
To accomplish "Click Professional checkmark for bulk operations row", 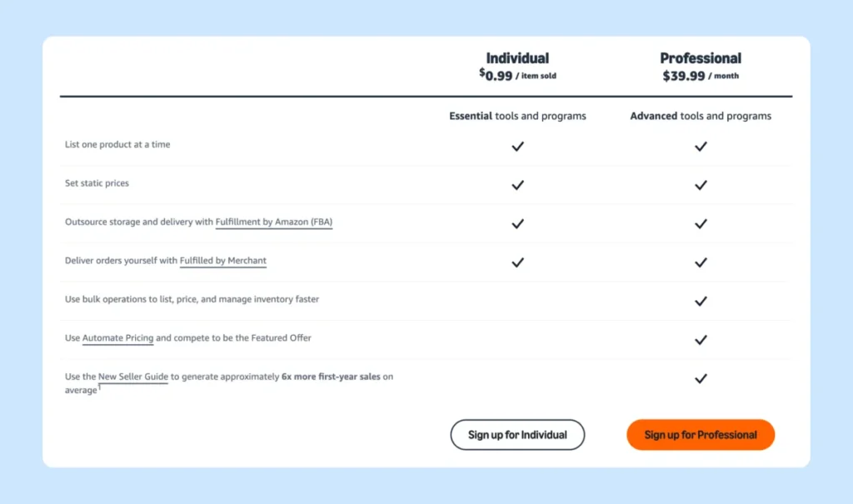I will [701, 301].
